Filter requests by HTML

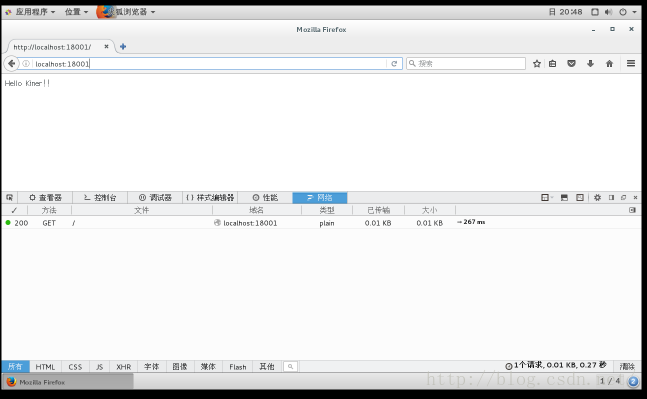(x=45, y=366)
